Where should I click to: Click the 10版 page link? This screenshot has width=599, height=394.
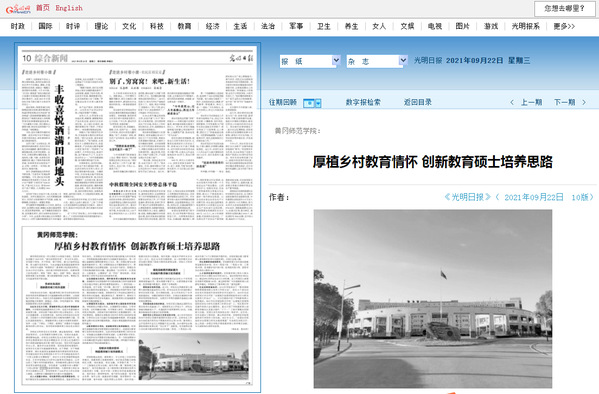pos(580,197)
